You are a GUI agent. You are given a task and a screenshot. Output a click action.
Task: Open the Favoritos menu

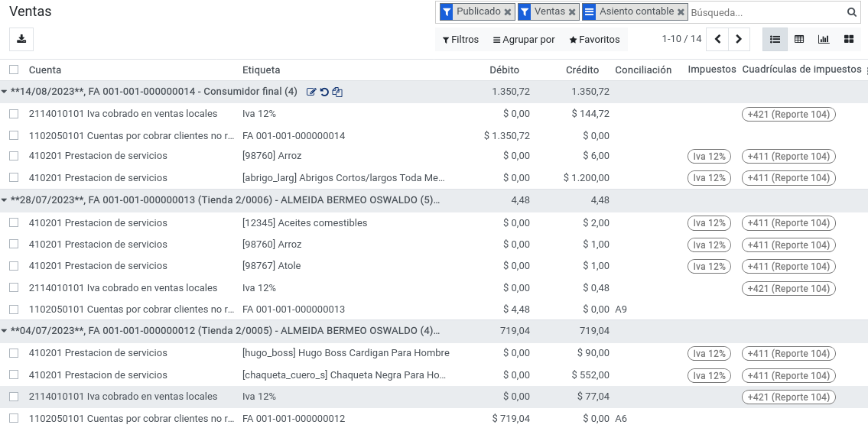click(x=594, y=40)
